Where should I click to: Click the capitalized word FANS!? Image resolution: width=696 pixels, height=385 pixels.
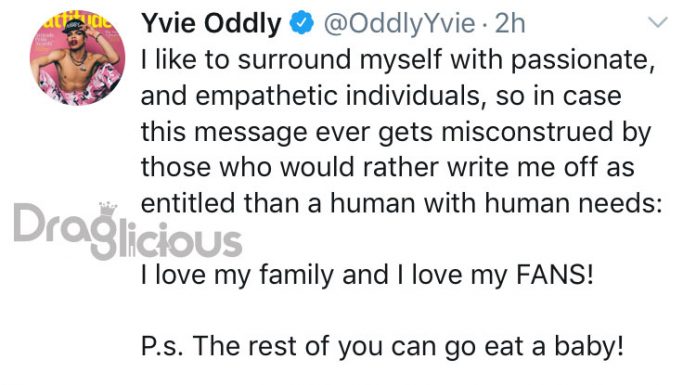coord(554,275)
